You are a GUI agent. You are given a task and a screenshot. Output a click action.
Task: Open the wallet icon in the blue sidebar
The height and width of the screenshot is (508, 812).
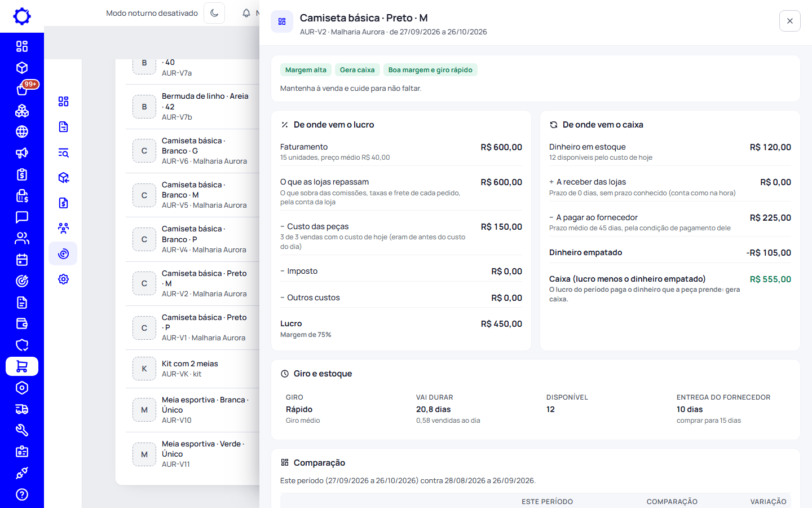22,324
